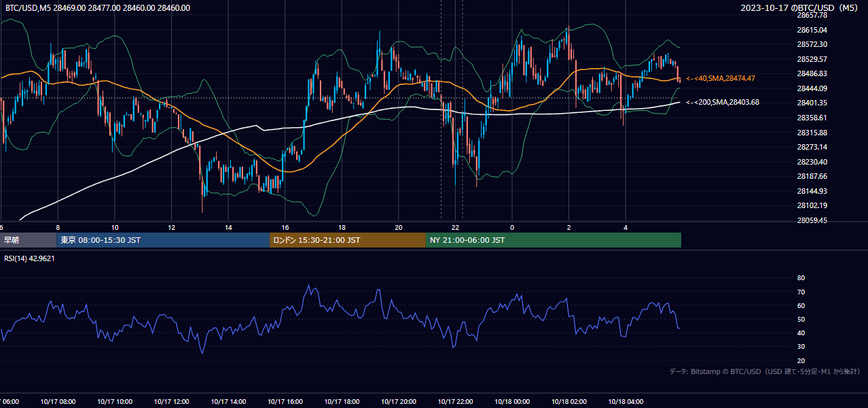Click the RSI axis level 50
This screenshot has width=868, height=408.
click(x=801, y=319)
